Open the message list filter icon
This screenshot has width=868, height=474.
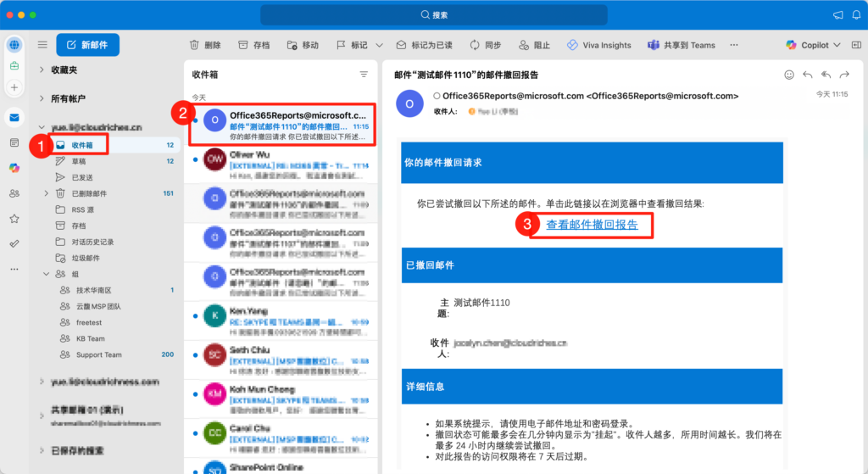click(x=364, y=75)
